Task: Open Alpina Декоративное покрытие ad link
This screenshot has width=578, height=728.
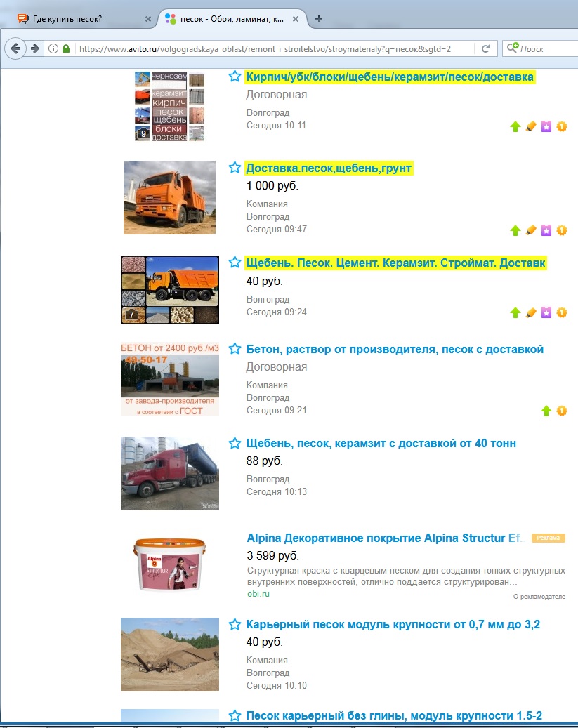Action: (x=386, y=538)
